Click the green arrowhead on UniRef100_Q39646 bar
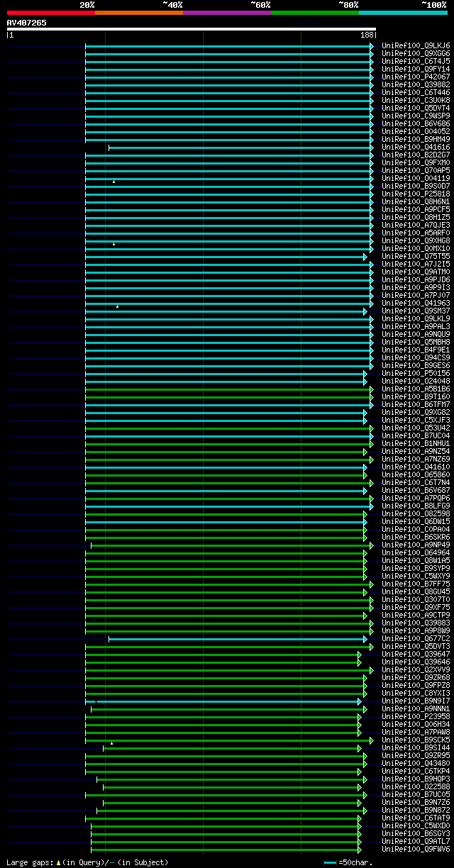This screenshot has height=868, width=454. [360, 662]
